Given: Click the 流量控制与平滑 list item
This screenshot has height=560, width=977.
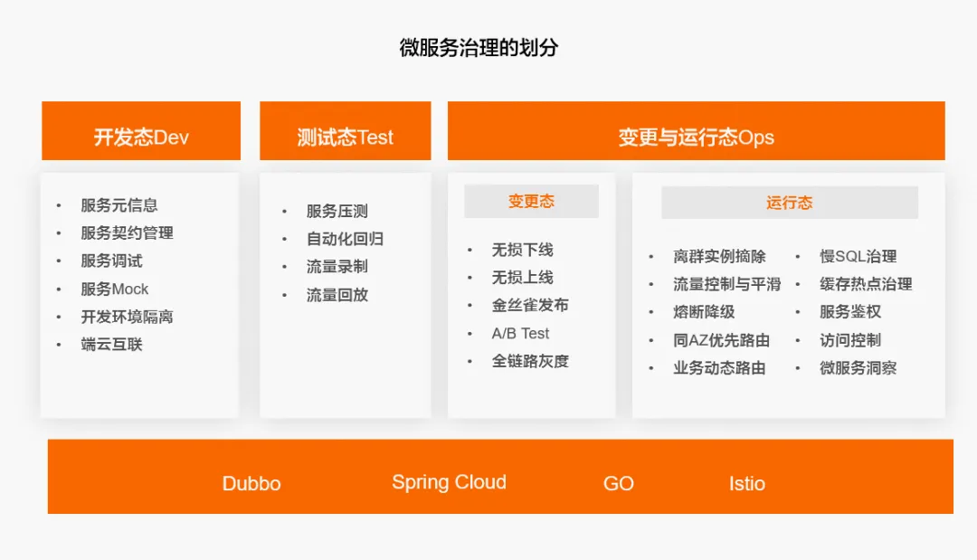Looking at the screenshot, I should (x=727, y=284).
